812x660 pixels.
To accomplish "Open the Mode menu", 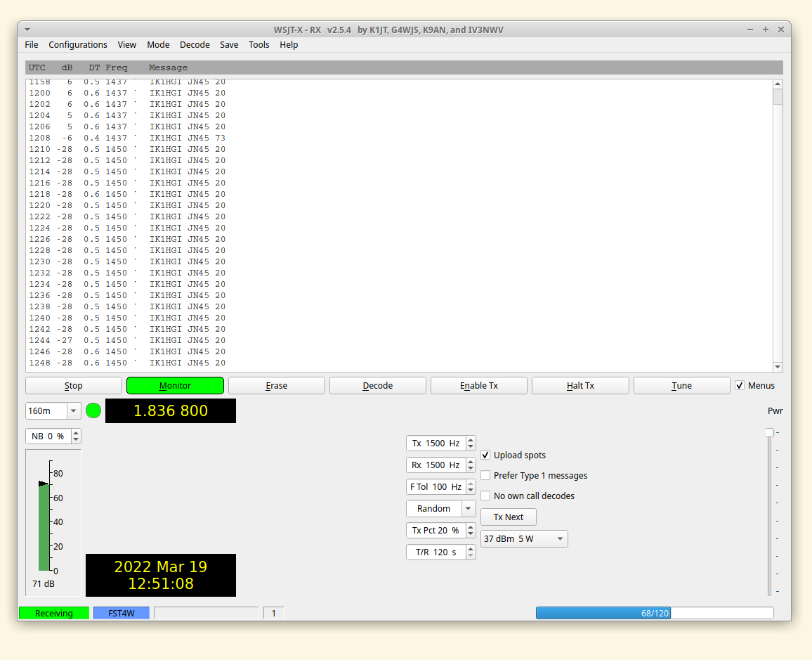I will tap(158, 44).
